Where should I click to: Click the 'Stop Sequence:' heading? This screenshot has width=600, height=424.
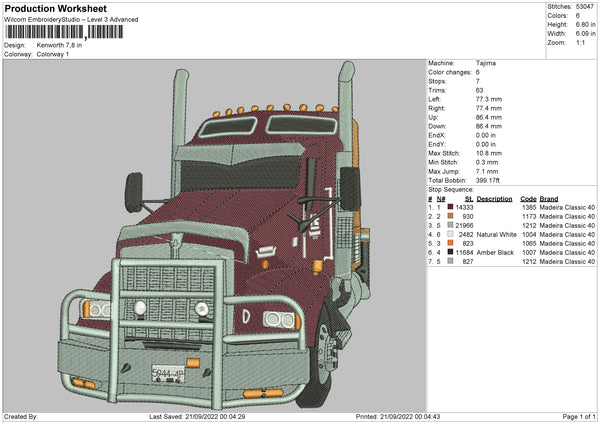tap(451, 190)
